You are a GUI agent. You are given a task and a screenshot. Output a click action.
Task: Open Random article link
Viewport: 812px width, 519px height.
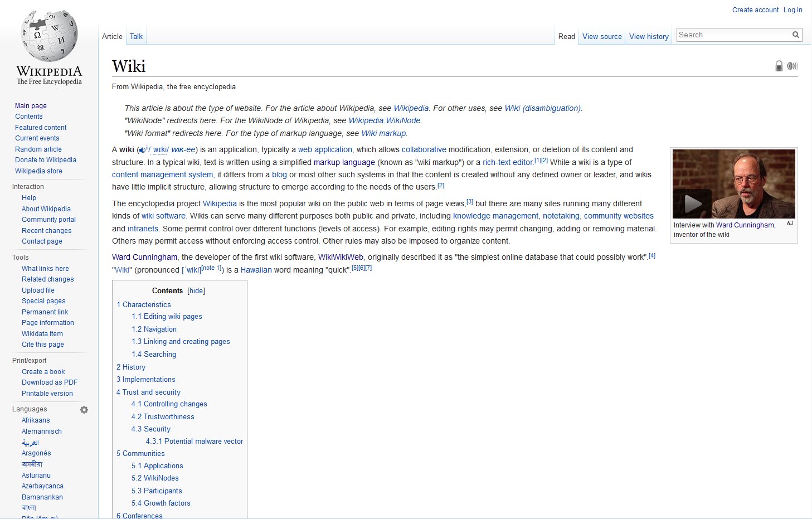(38, 149)
